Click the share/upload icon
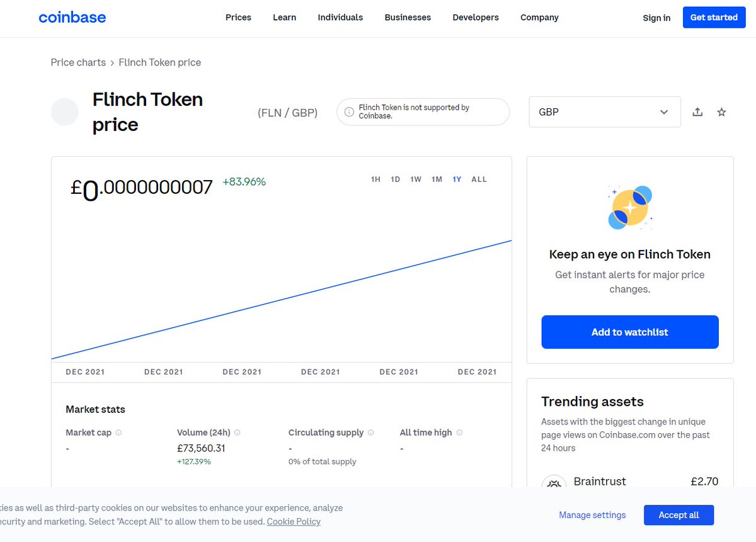Screen dimensions: 756x542 pyautogui.click(x=697, y=112)
